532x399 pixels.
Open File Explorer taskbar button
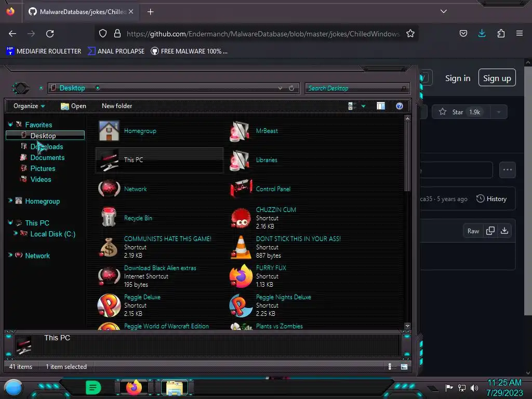[x=175, y=388]
